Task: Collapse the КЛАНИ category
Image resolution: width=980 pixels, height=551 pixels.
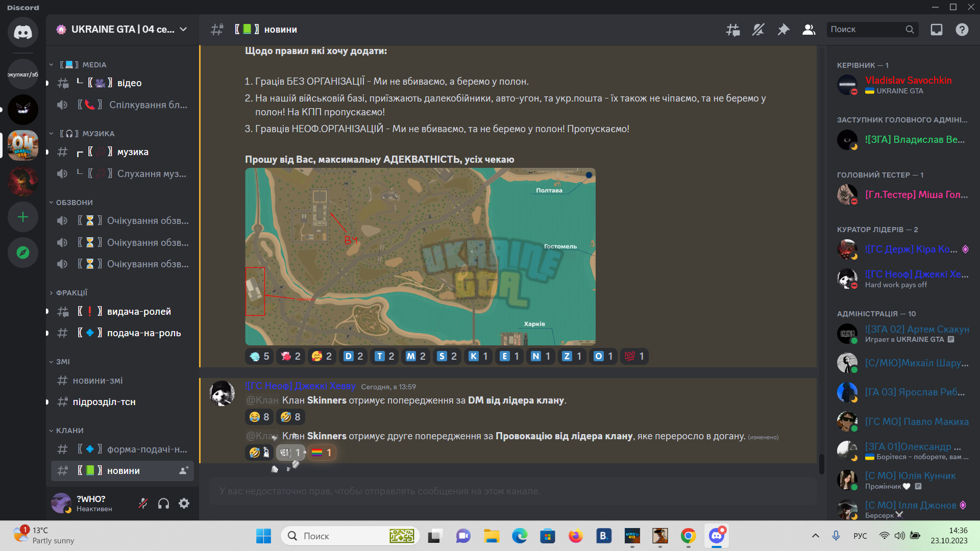Action: pyautogui.click(x=66, y=431)
